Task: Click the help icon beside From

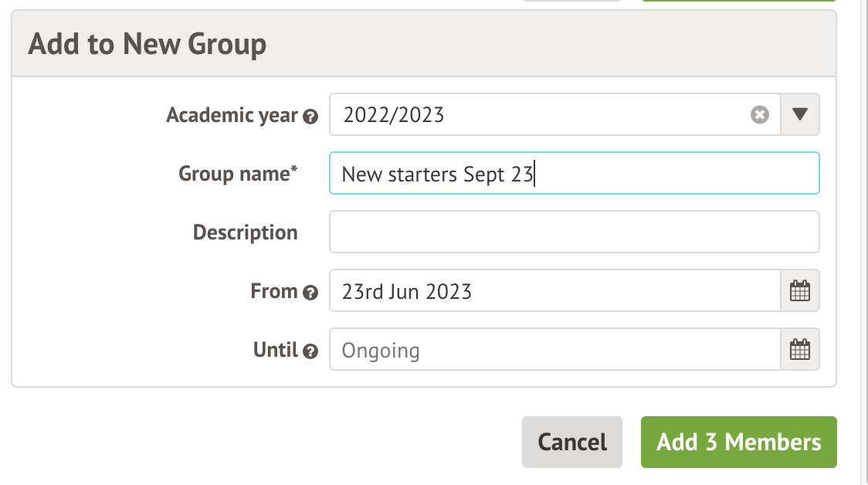Action: tap(310, 293)
